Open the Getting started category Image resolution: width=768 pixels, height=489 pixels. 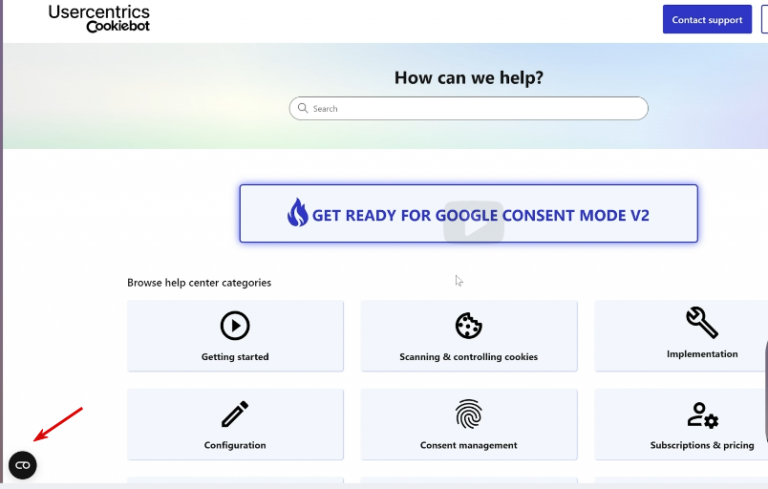235,336
